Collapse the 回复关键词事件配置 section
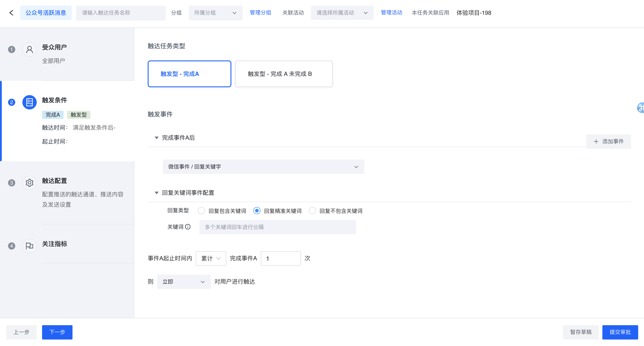Image resolution: width=644 pixels, height=346 pixels. point(156,193)
